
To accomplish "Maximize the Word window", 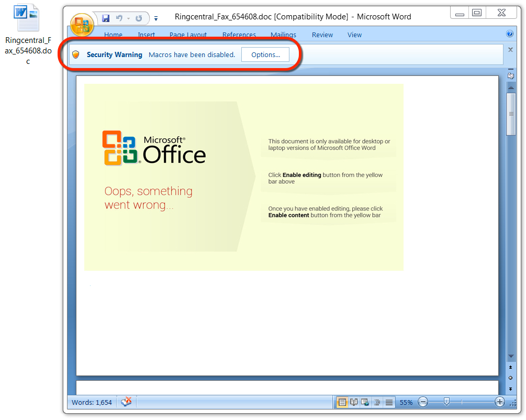I will [477, 13].
